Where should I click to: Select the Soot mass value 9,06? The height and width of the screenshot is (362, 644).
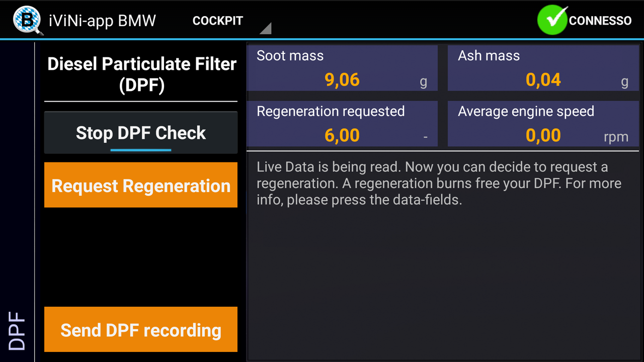[342, 80]
